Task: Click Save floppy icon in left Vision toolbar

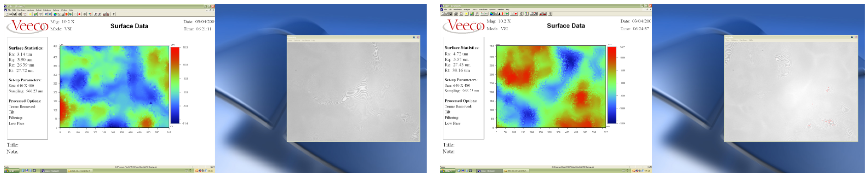Action: point(14,14)
